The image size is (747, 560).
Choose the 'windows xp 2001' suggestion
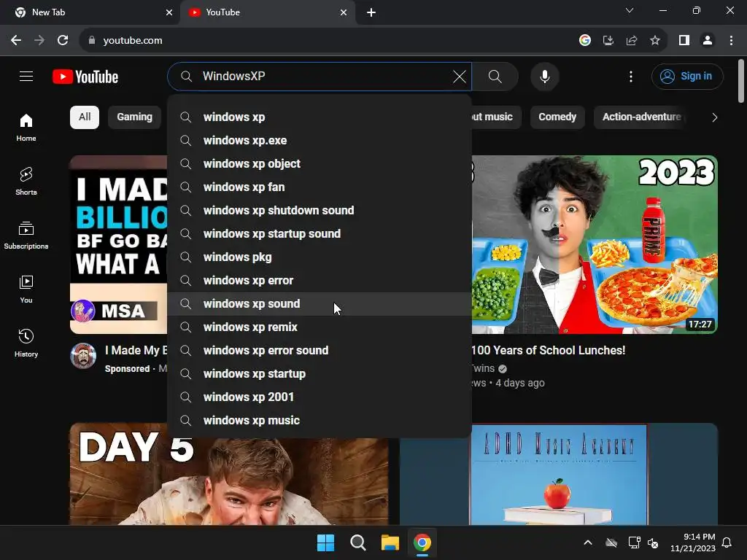[x=320, y=397]
